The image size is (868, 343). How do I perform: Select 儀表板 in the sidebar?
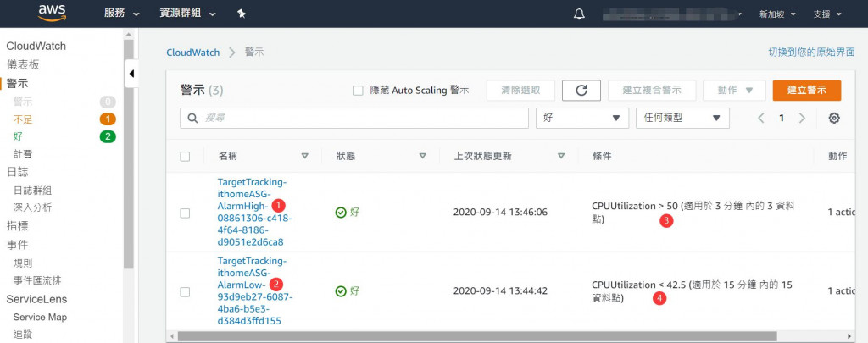[x=23, y=64]
